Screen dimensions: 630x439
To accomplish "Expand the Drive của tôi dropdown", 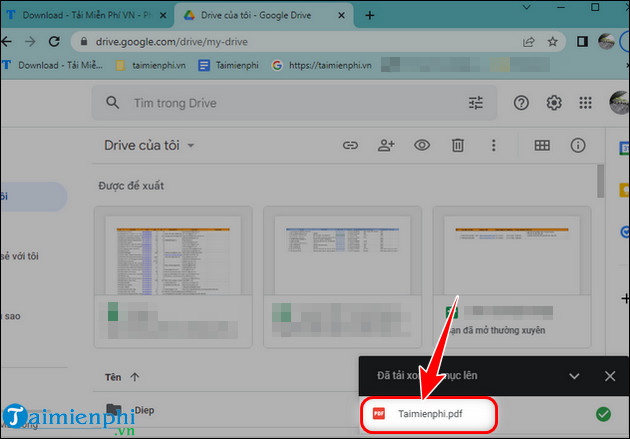I will click(191, 145).
